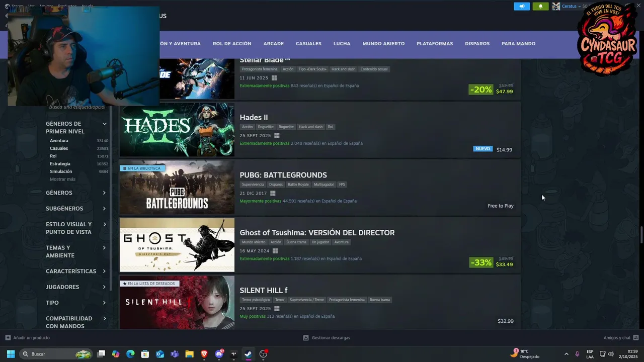Viewport: 644px width, 362px height.
Task: Select the Plataformas category tab
Action: pyautogui.click(x=435, y=44)
